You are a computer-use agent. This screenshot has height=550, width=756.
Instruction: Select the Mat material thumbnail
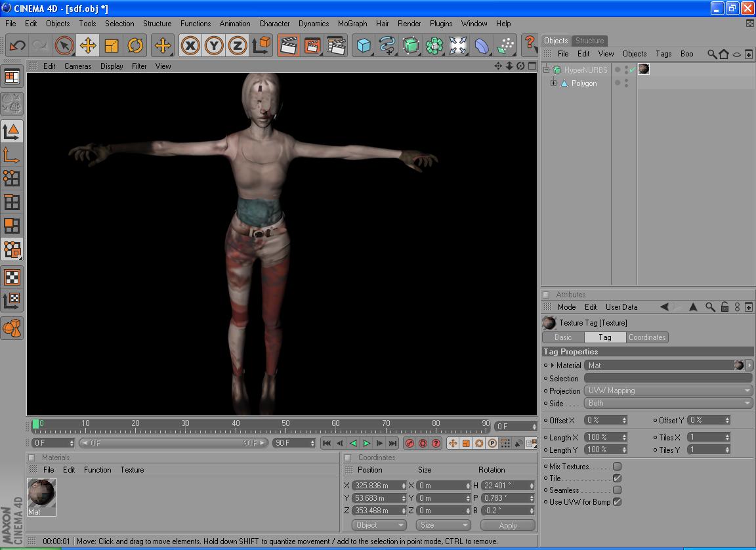coord(41,494)
